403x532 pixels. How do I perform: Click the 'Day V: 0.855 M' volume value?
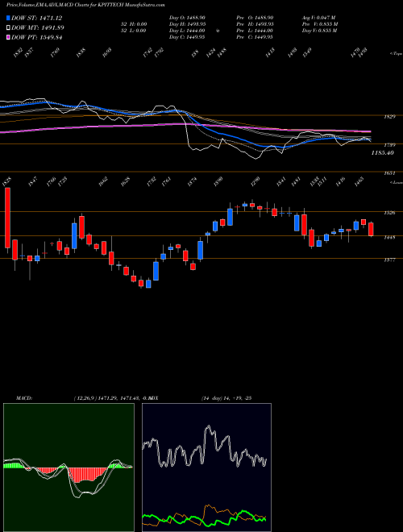(x=319, y=31)
